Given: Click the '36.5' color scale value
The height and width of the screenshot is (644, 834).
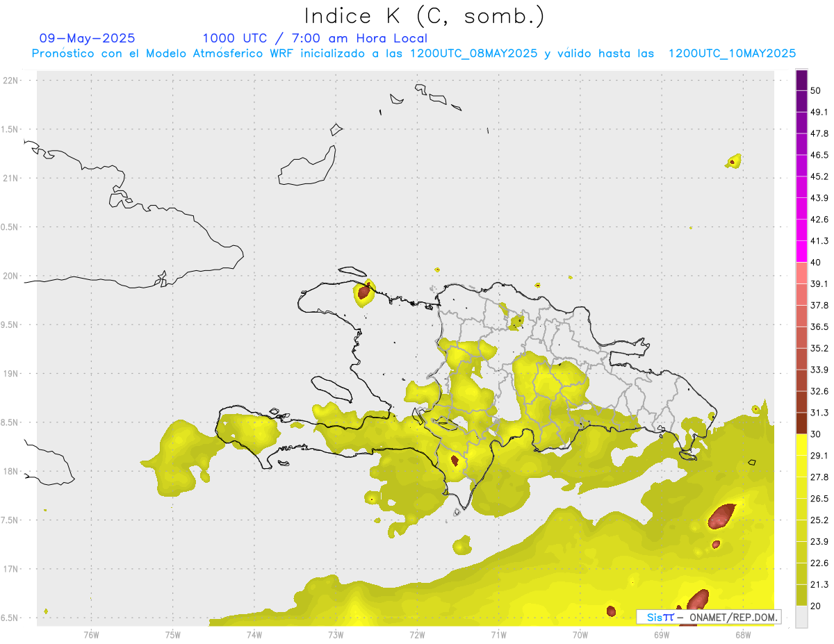Looking at the screenshot, I should pos(819,327).
